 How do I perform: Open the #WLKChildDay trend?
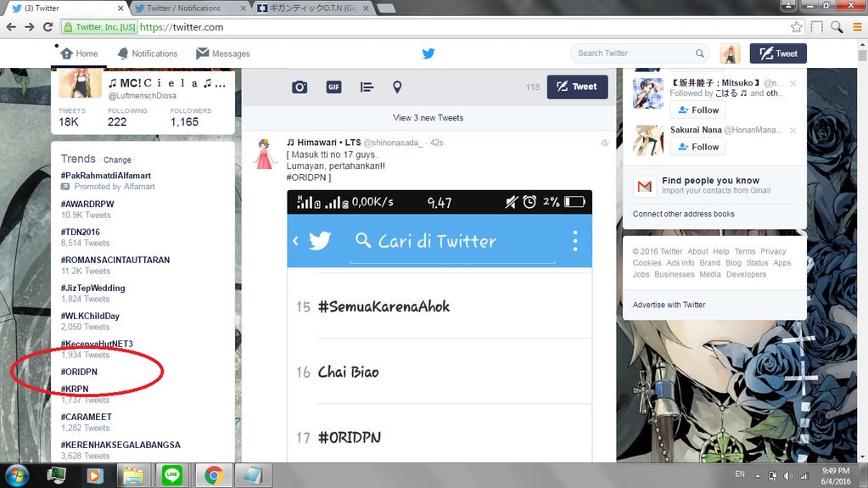90,316
